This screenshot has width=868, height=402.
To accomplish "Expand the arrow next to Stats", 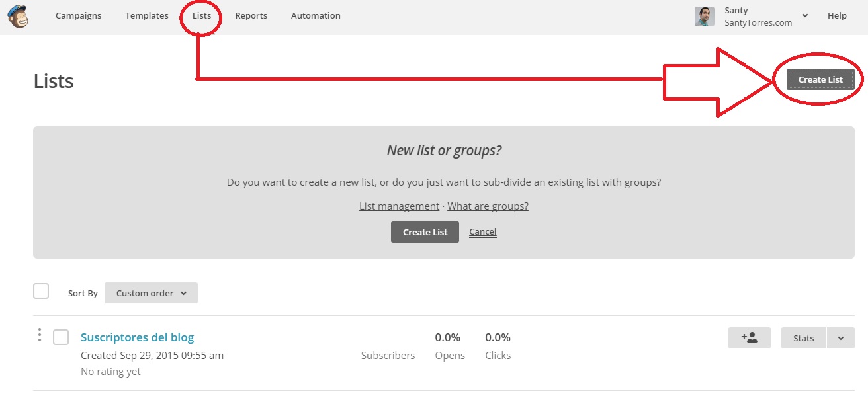I will click(840, 338).
